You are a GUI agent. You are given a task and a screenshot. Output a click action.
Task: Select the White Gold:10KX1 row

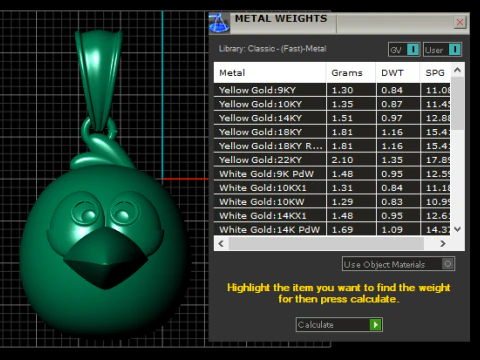(332, 188)
